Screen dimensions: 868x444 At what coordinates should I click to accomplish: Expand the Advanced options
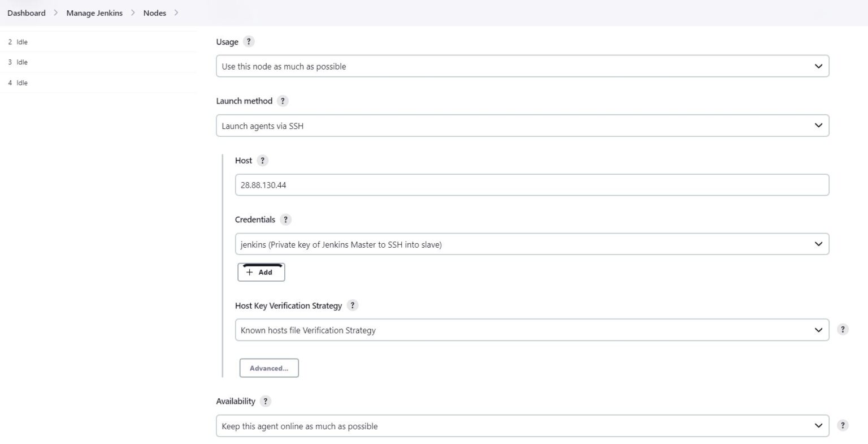(x=269, y=368)
